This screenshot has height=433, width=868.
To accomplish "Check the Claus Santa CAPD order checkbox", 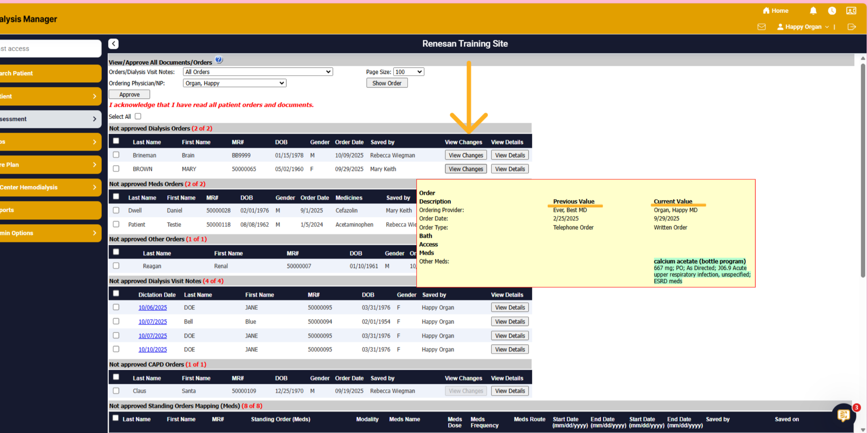I will tap(116, 391).
